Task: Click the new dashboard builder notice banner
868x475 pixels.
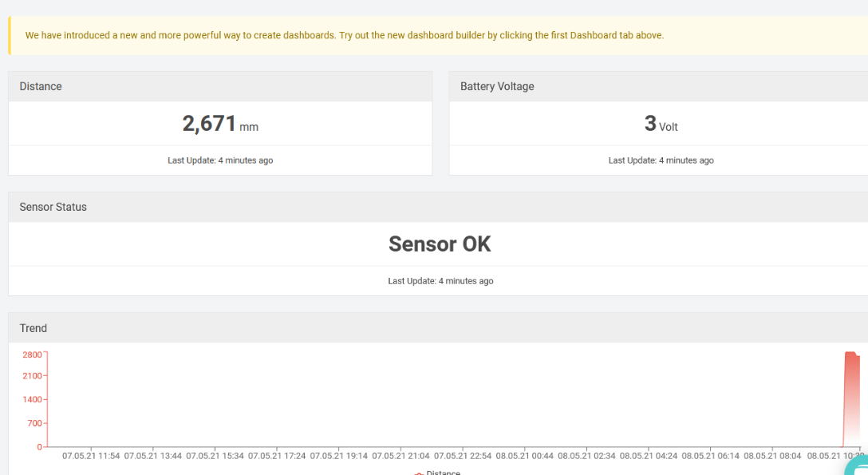Action: [439, 35]
